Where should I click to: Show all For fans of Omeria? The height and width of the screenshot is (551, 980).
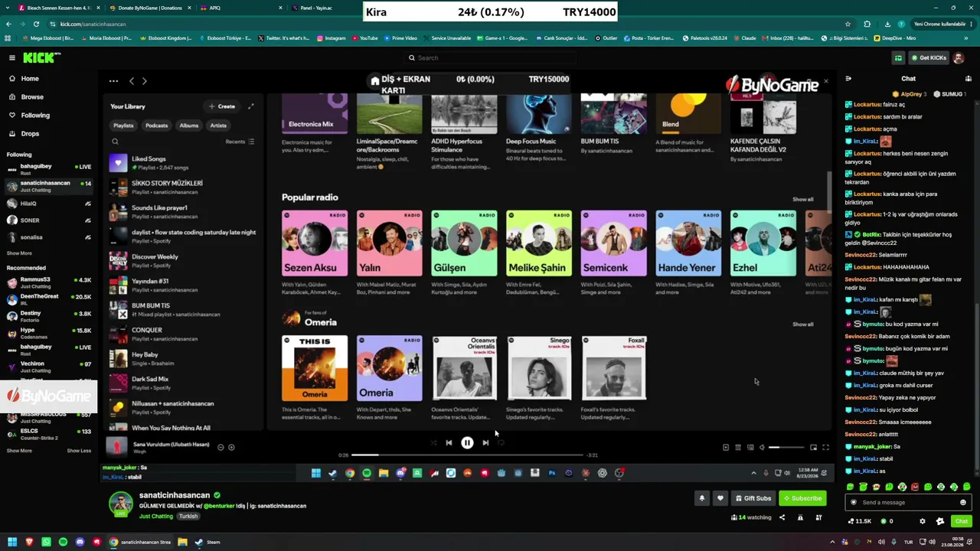(802, 324)
